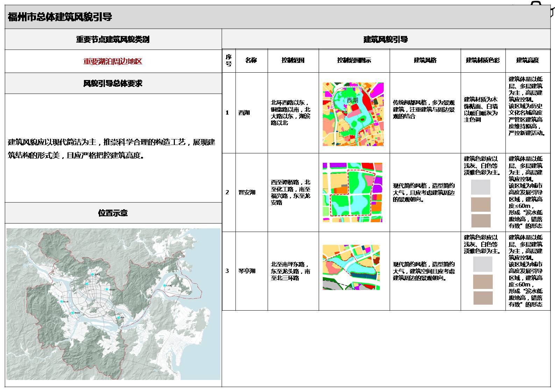Click the 控制范围图示 column header
Image resolution: width=555 pixels, height=392 pixels.
tap(354, 60)
